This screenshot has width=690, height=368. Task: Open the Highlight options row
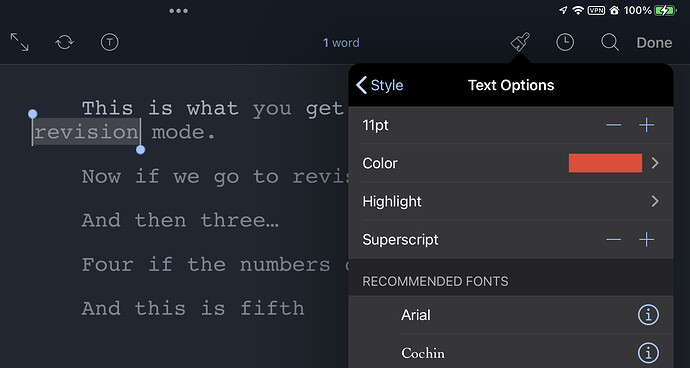(511, 201)
